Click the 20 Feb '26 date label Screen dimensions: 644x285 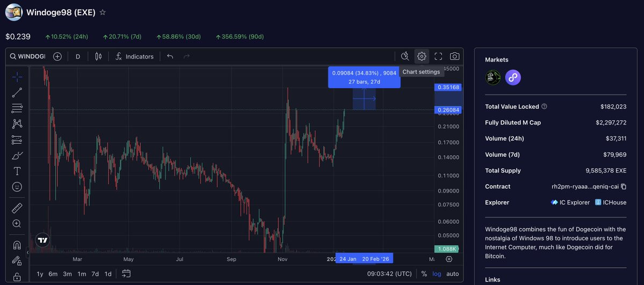375,259
